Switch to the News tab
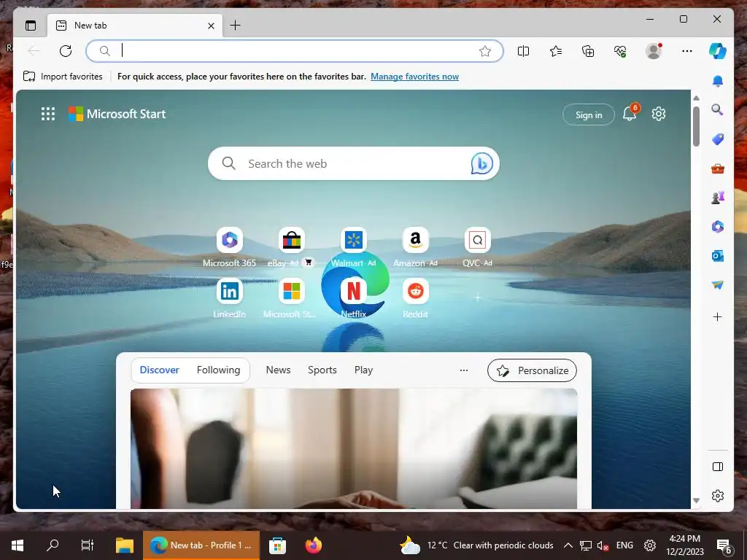This screenshot has width=747, height=560. click(x=278, y=370)
